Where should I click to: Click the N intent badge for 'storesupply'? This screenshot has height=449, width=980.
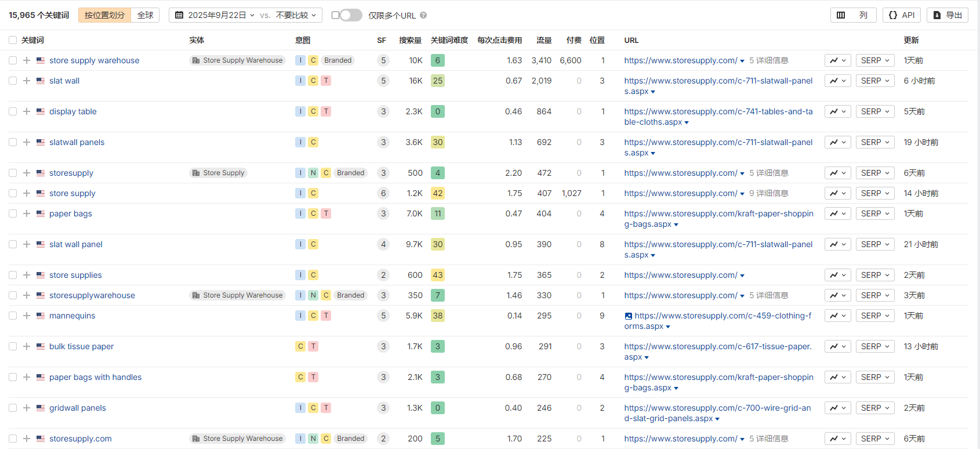(313, 173)
